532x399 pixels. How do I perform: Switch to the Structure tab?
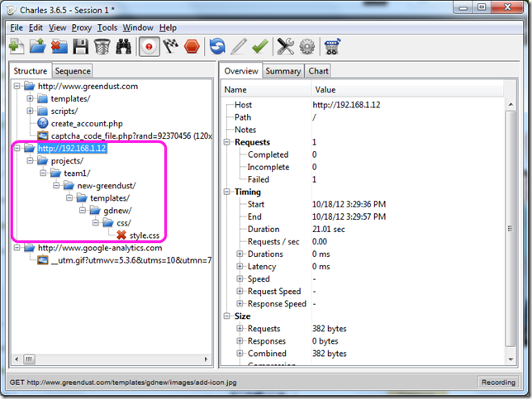tap(31, 71)
